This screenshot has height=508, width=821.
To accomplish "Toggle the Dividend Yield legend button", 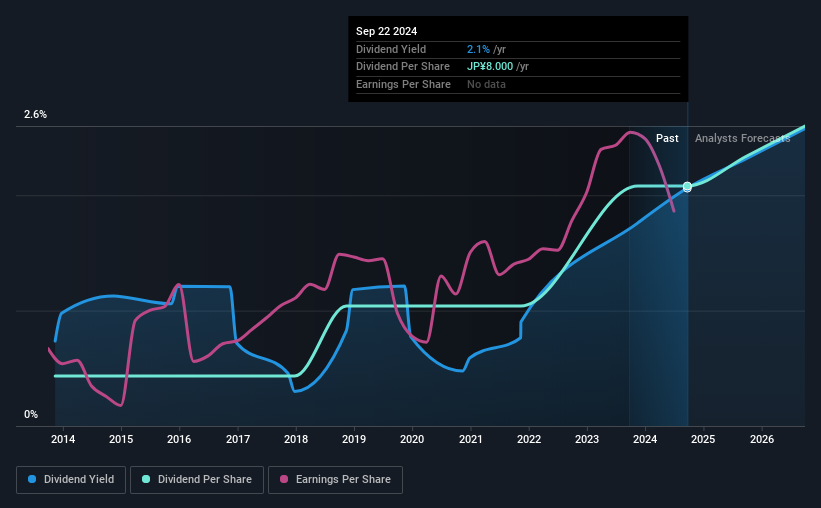I will click(71, 480).
